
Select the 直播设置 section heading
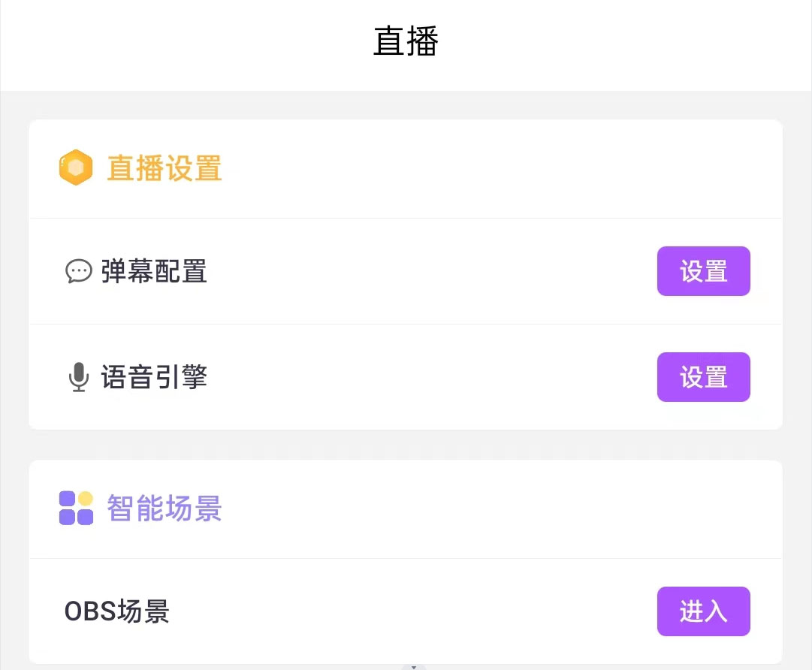[x=165, y=167]
